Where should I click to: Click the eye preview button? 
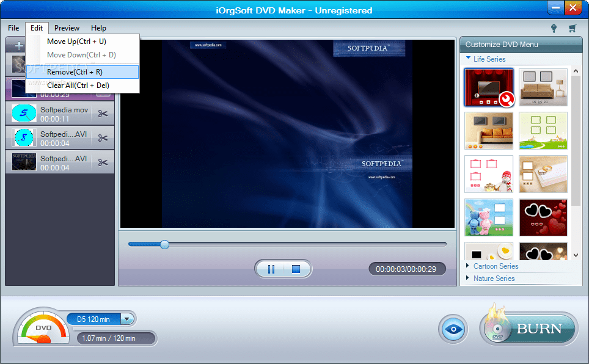453,329
